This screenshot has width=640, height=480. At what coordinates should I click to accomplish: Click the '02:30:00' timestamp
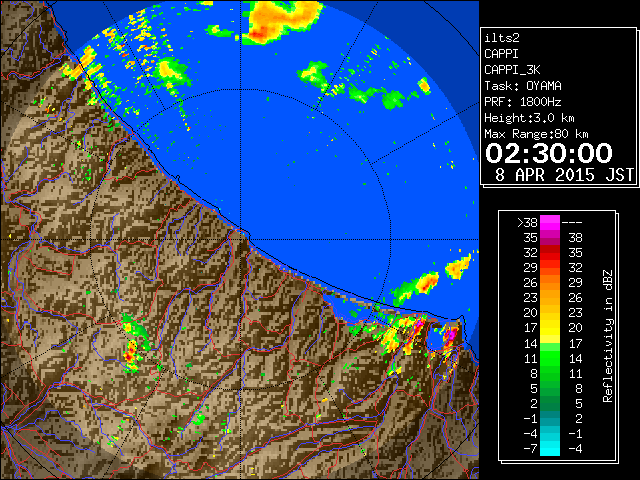(549, 153)
